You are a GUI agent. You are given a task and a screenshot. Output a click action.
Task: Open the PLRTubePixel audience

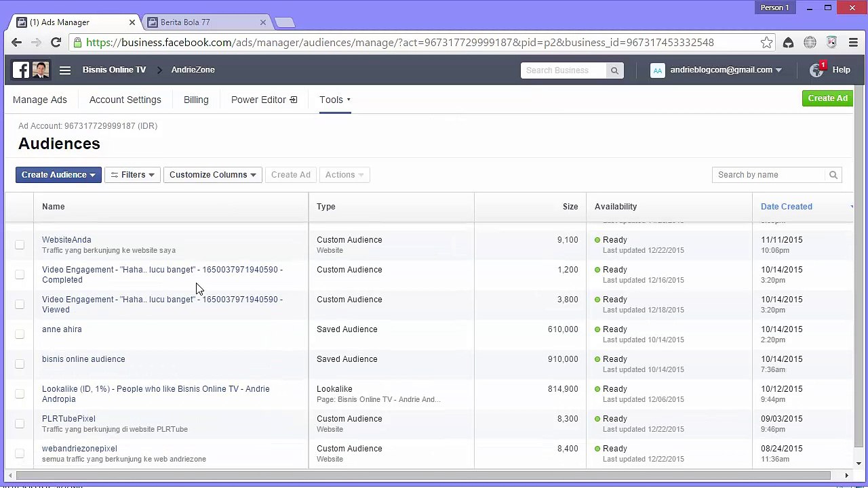pyautogui.click(x=68, y=419)
